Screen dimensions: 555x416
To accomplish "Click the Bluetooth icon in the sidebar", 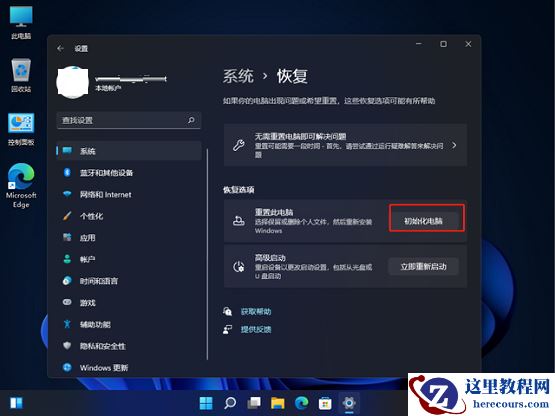I will (67, 172).
